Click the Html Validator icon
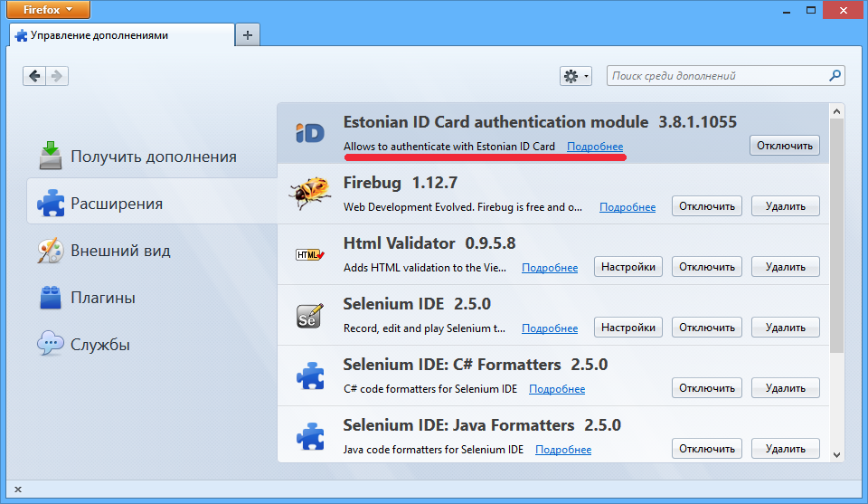Image resolution: width=868 pixels, height=504 pixels. (x=310, y=255)
